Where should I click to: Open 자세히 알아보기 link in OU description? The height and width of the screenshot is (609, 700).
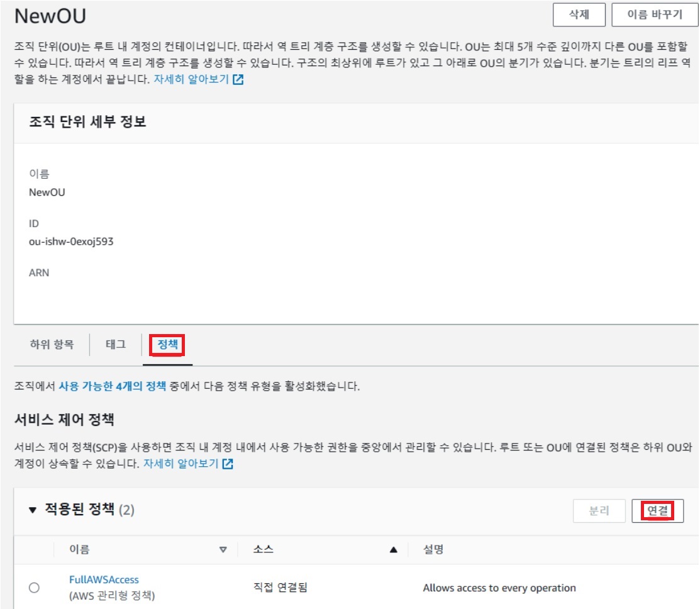pyautogui.click(x=191, y=79)
